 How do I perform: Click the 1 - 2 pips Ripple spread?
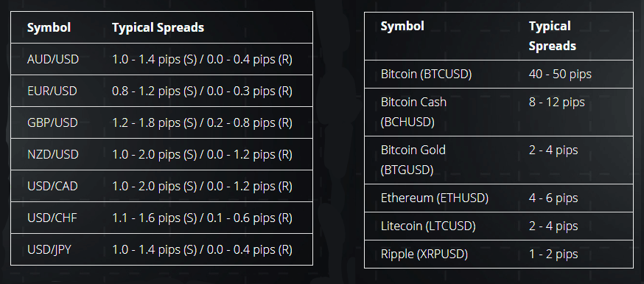553,254
